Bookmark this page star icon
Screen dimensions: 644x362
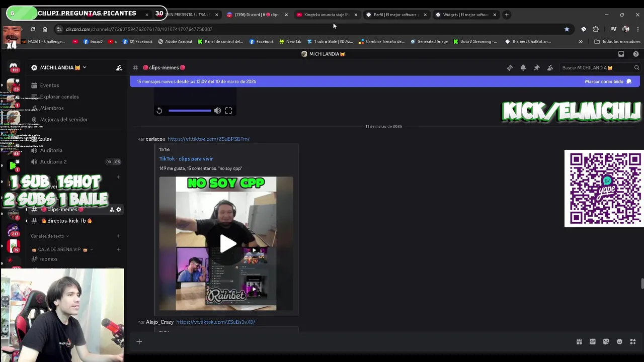tap(567, 29)
